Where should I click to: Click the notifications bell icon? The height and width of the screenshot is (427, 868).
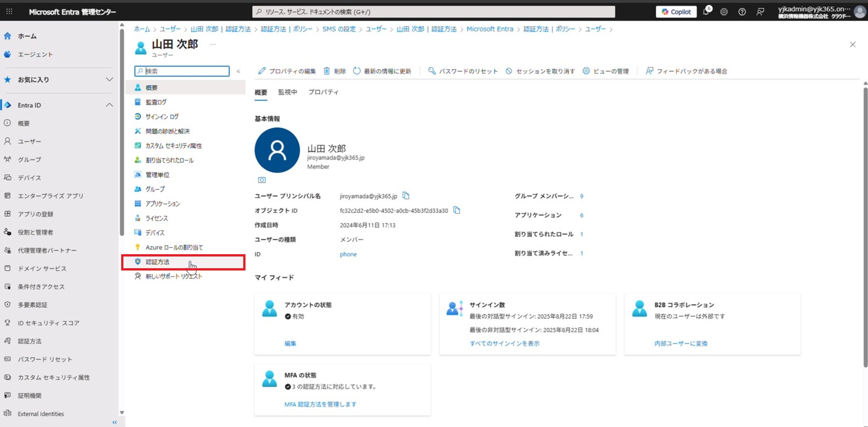[x=706, y=12]
